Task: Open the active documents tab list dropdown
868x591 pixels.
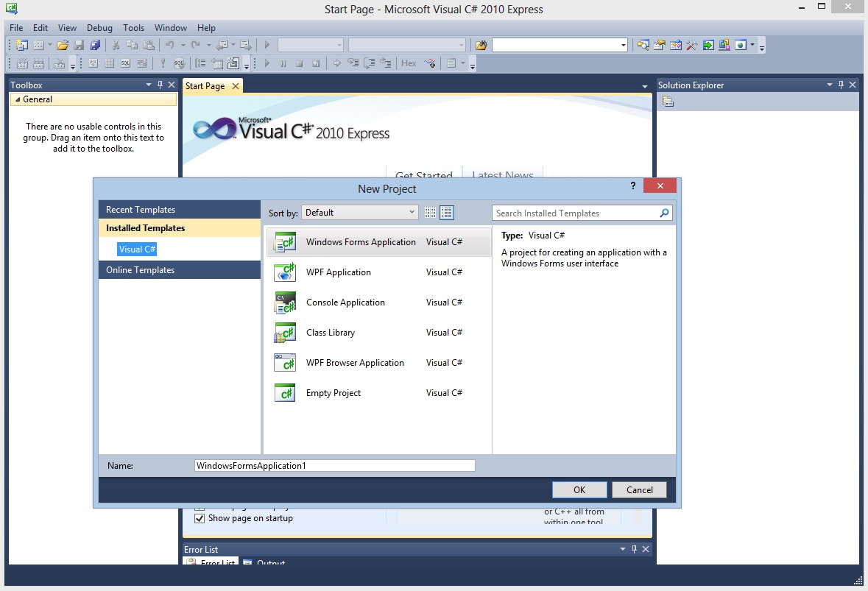Action: click(x=644, y=86)
